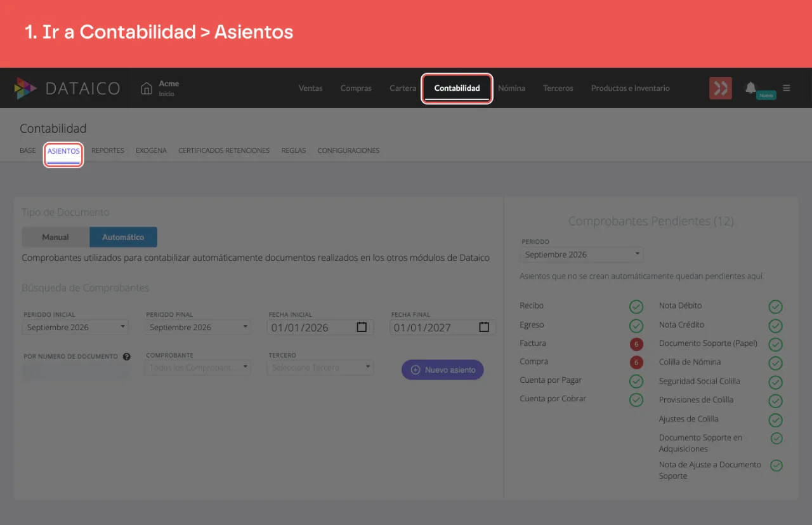This screenshot has height=525, width=812.
Task: Open the Base tab
Action: [x=28, y=151]
